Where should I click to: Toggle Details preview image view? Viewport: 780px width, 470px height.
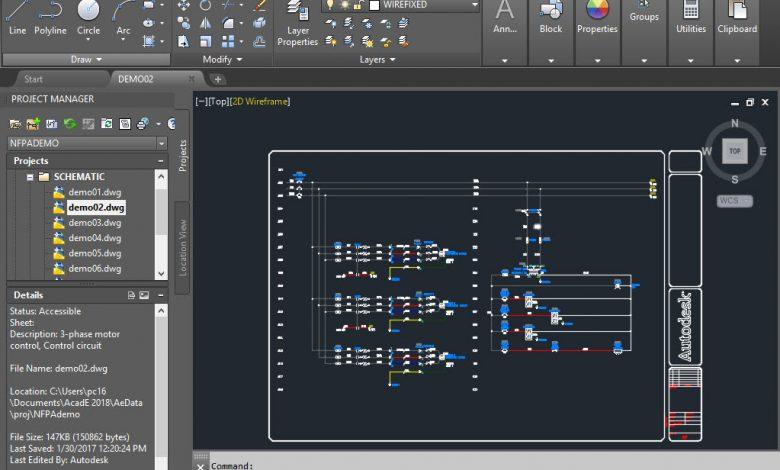[x=144, y=295]
